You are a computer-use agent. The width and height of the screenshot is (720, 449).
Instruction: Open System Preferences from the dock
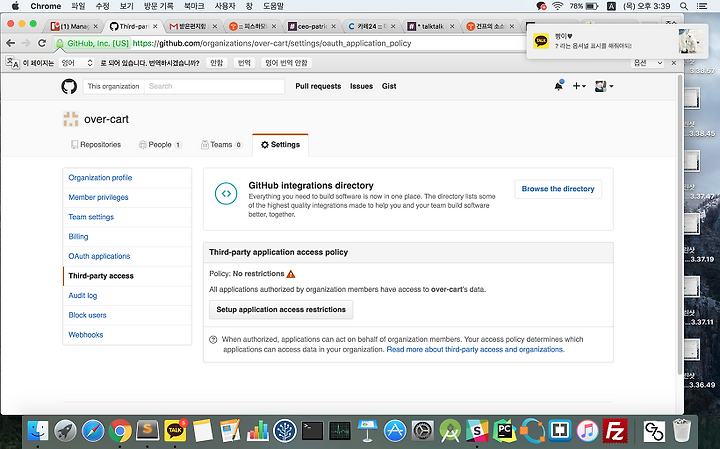point(422,431)
